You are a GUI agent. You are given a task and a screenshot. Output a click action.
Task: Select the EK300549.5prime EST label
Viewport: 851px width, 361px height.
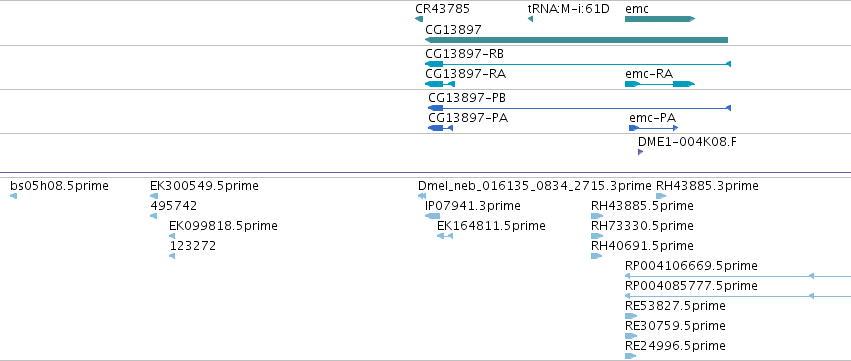(x=205, y=186)
